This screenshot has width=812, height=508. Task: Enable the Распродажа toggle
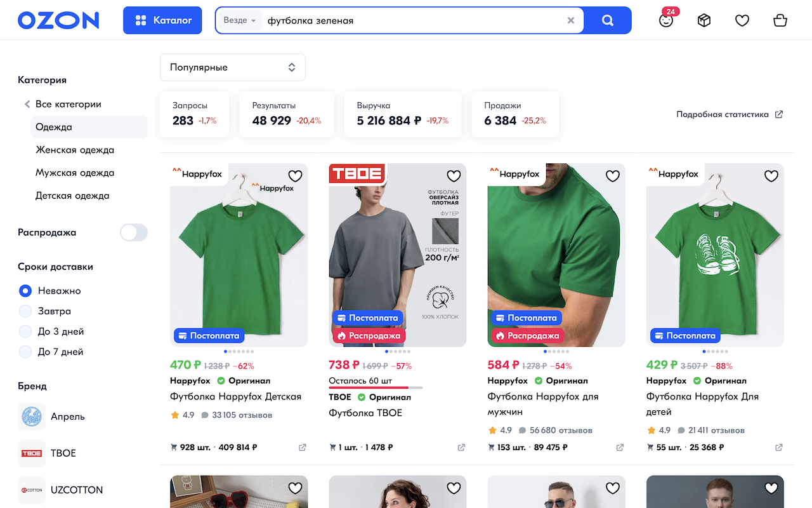pos(133,232)
